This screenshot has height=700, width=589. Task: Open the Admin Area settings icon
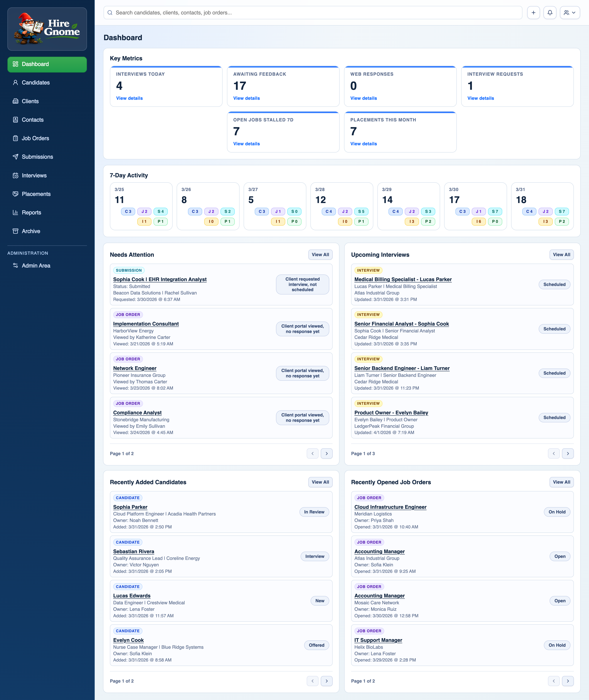pyautogui.click(x=15, y=265)
